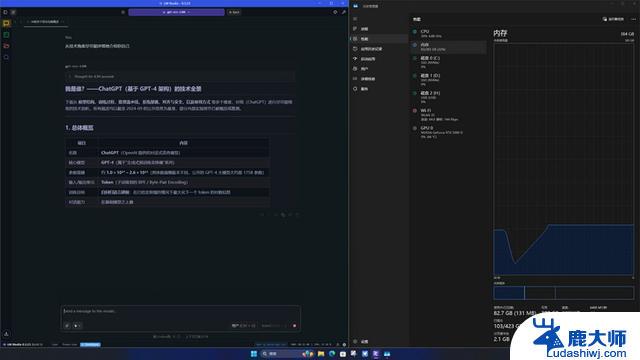Expand the purple model selector dropdown
The image size is (640, 360).
pyautogui.click(x=176, y=12)
